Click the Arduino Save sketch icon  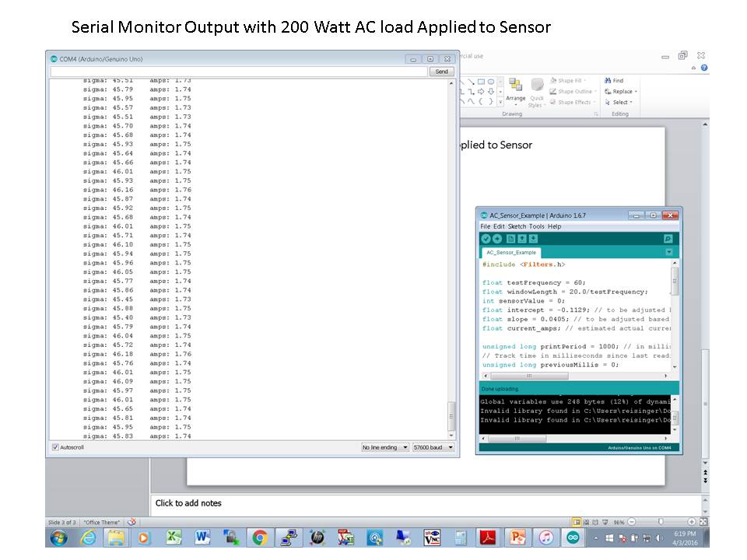(533, 239)
